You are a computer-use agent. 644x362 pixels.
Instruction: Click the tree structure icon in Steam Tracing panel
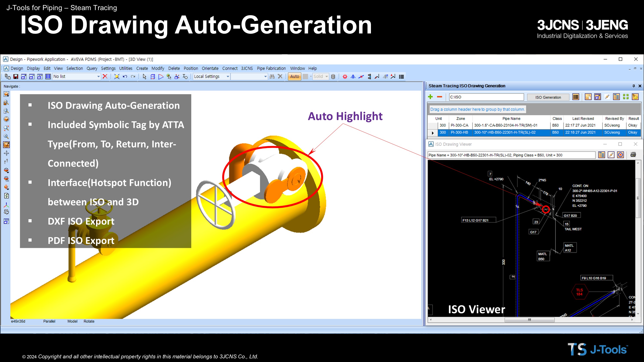tap(617, 97)
